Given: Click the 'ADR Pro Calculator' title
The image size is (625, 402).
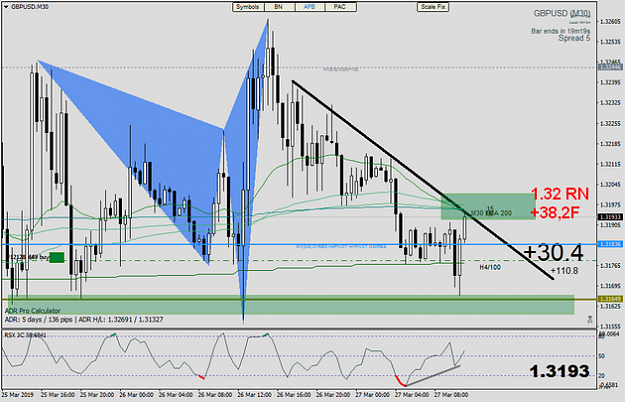Looking at the screenshot, I should pyautogui.click(x=33, y=311).
